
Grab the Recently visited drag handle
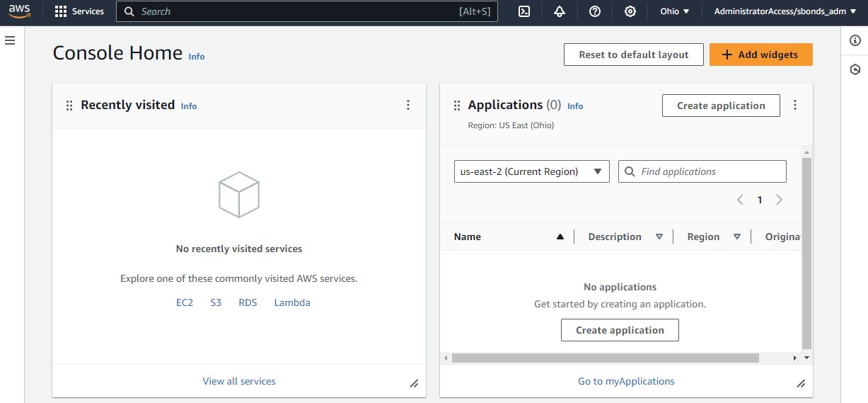tap(69, 106)
